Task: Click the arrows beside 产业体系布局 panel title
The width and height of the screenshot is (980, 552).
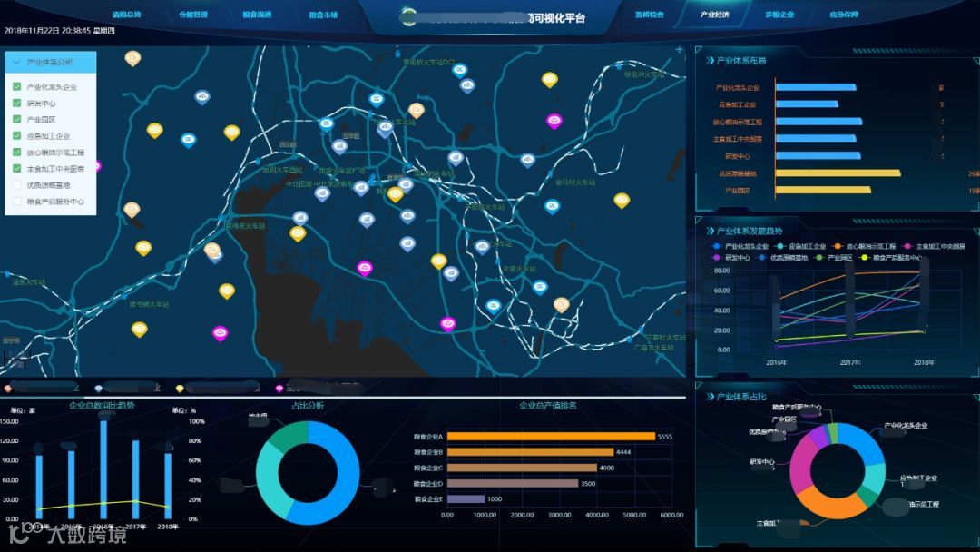Action: (710, 61)
